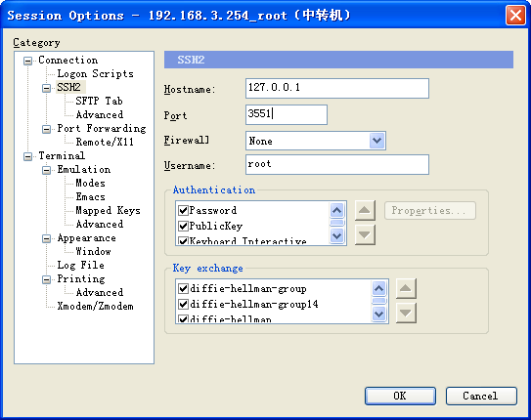531x420 pixels.
Task: Open Log File settings
Action: click(80, 265)
